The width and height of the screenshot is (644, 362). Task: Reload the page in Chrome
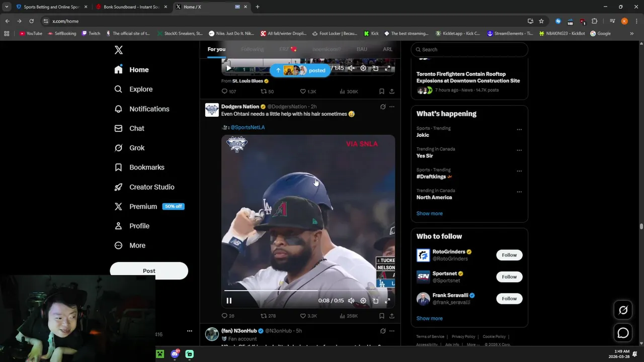(x=31, y=21)
